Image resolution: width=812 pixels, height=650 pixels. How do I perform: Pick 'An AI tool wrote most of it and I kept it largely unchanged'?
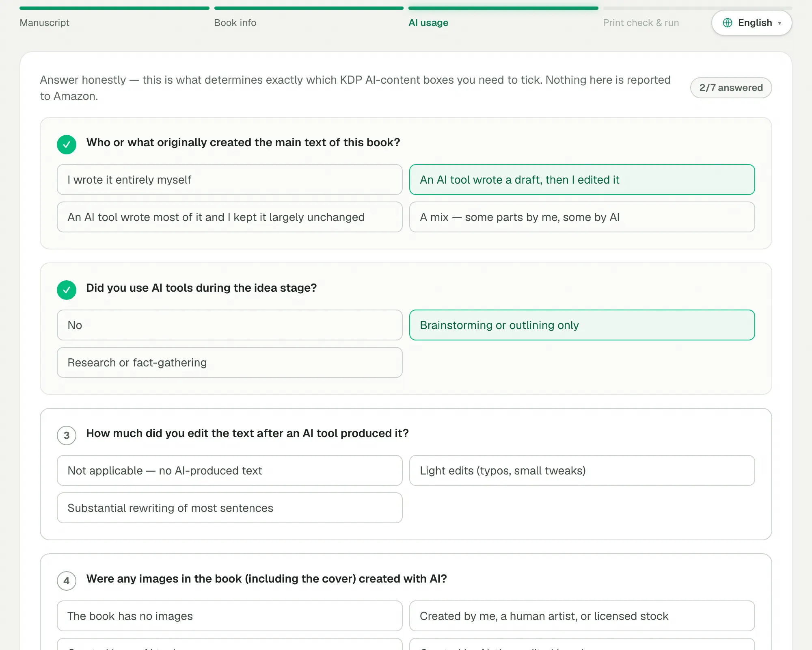pos(230,217)
